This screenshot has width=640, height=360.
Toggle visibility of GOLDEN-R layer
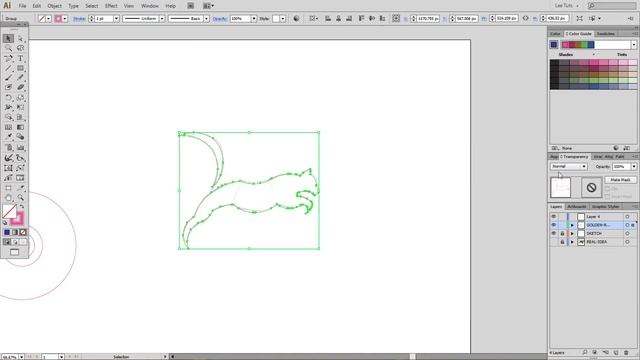coord(553,225)
